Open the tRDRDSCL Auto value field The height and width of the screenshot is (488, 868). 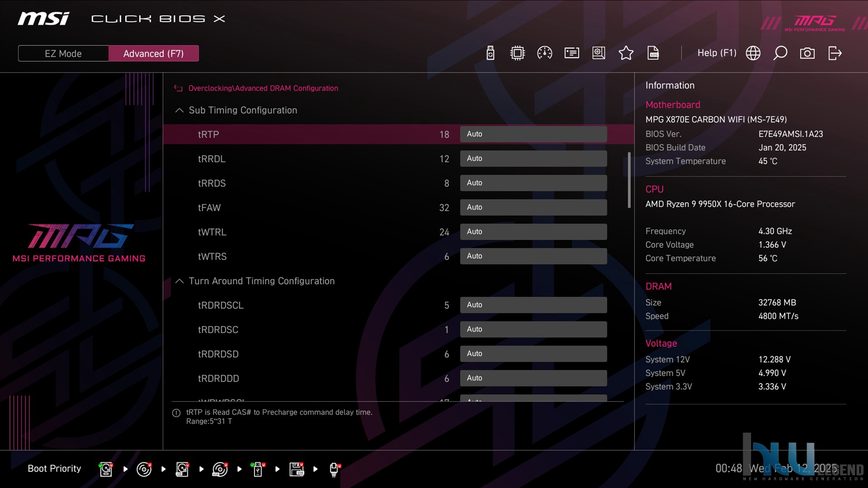pos(533,305)
